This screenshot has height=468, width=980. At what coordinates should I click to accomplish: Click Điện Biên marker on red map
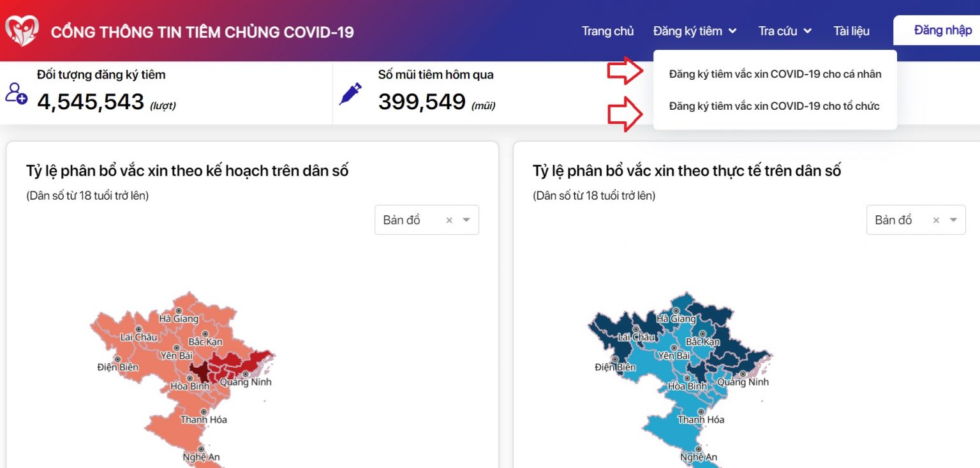(117, 359)
